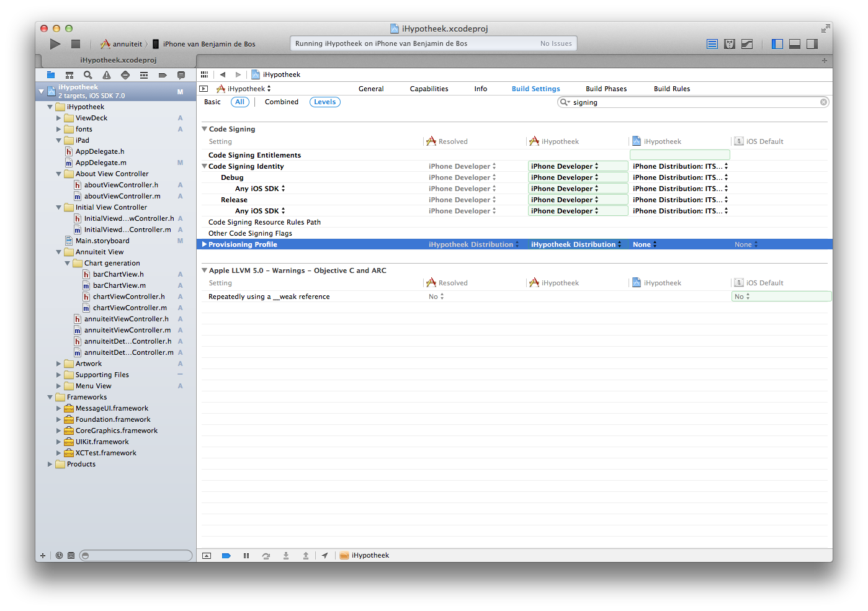The height and width of the screenshot is (611, 868).
Task: Show only recently edited files in navigator
Action: click(x=59, y=556)
